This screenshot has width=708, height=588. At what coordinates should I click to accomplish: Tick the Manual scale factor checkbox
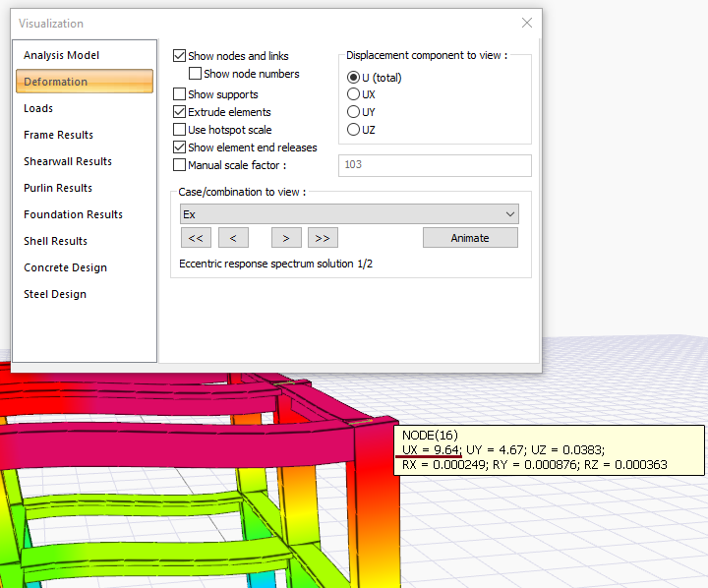tap(180, 165)
